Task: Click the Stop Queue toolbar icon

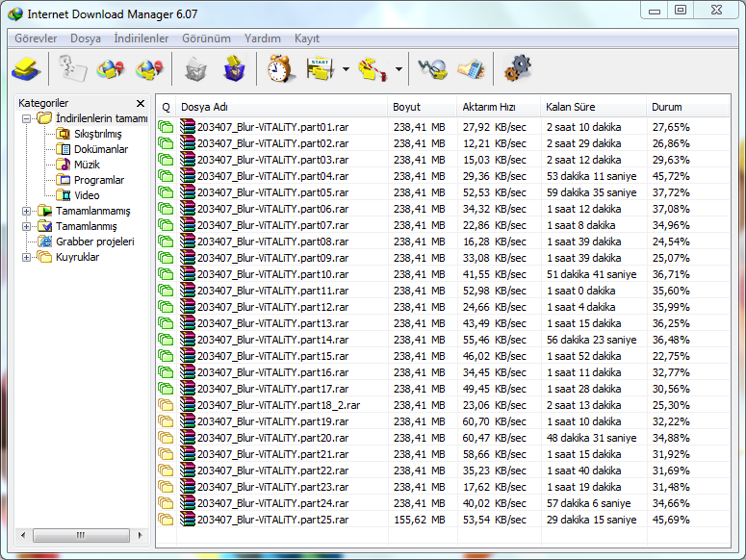Action: click(x=373, y=69)
